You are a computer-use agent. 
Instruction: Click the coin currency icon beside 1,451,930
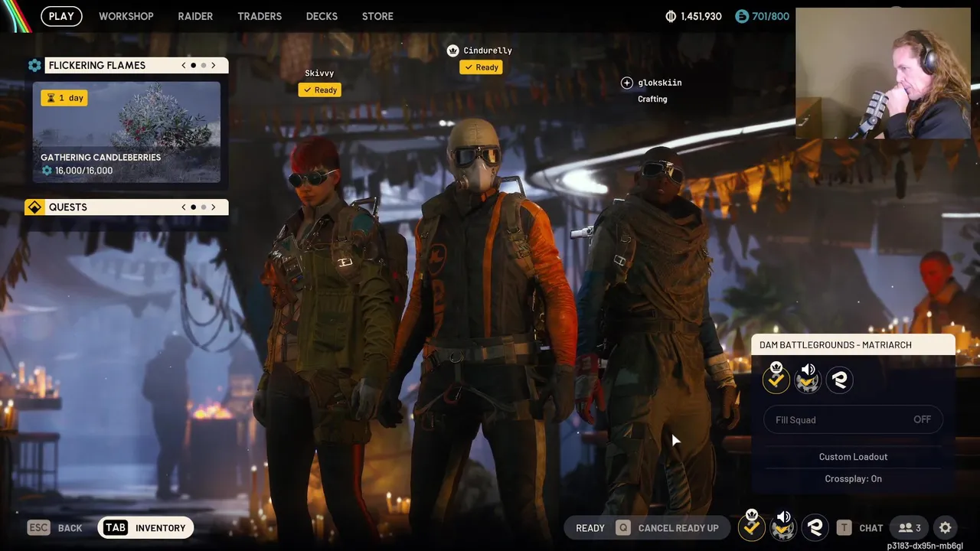coord(671,16)
